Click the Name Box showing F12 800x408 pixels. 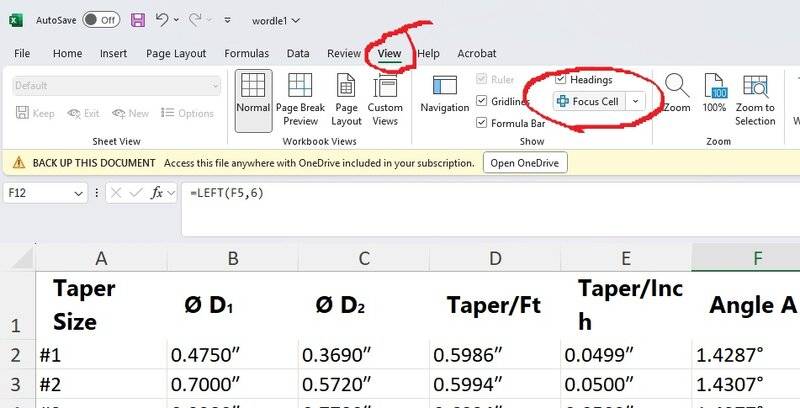point(37,193)
